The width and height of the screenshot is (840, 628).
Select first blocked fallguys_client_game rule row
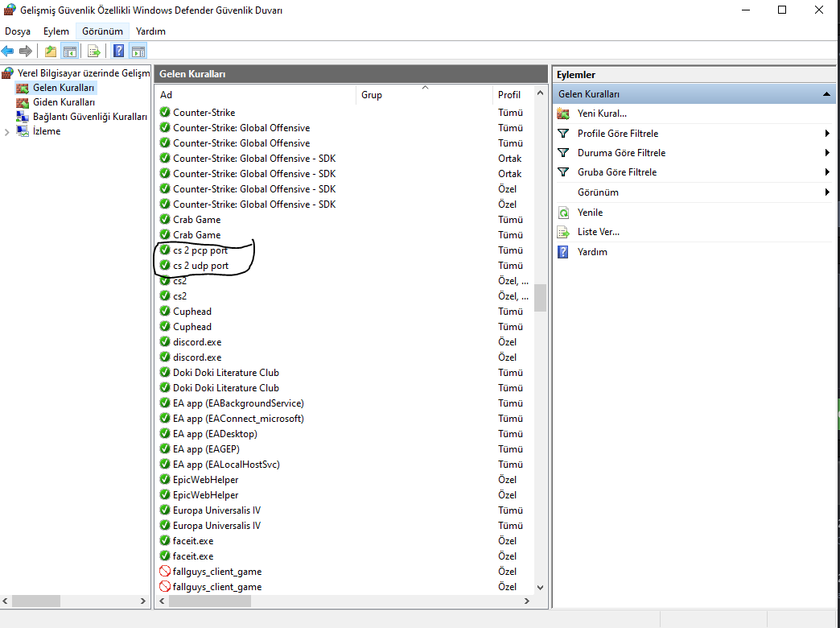pyautogui.click(x=345, y=571)
